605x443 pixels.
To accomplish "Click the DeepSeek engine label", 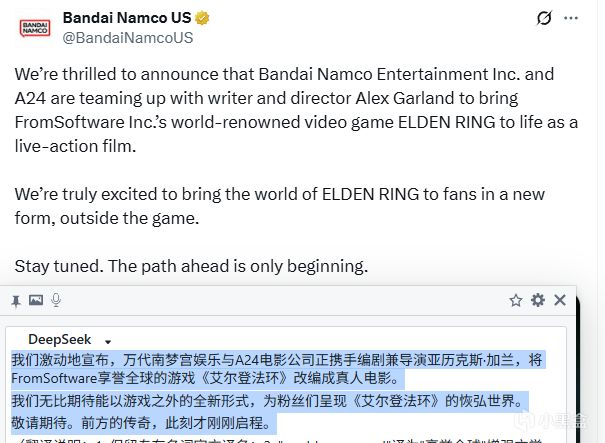I will click(x=59, y=340).
